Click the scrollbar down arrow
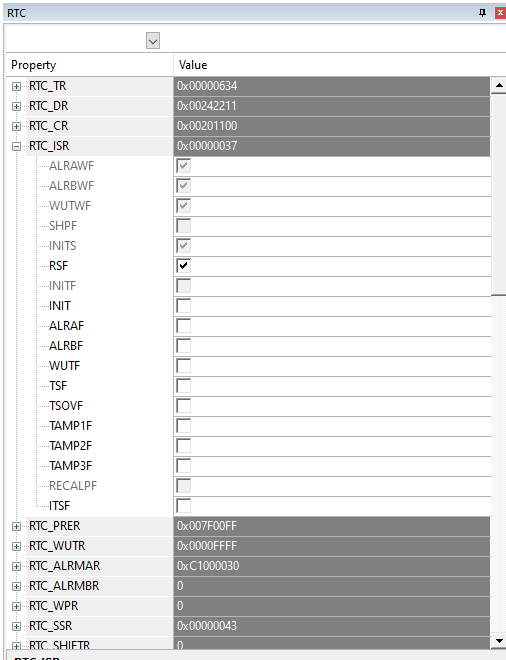Viewport: 506px width, 660px height. pyautogui.click(x=499, y=641)
